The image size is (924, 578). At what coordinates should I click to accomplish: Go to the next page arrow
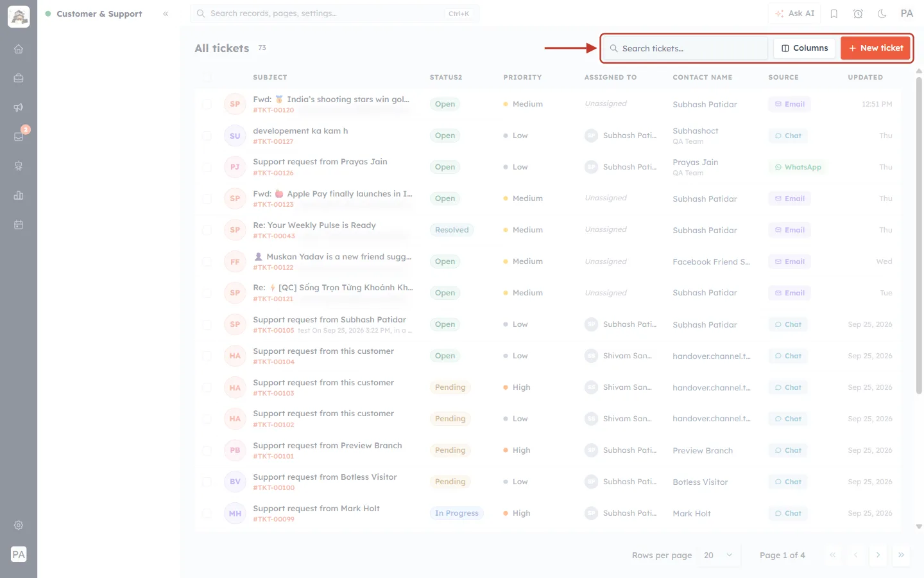(x=878, y=555)
